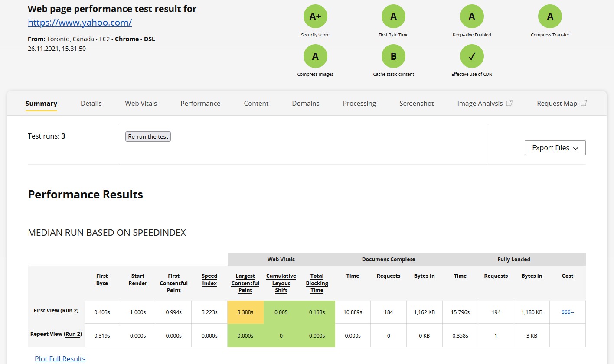Click the 0.319s Repeat View First Byte
This screenshot has height=364, width=614.
102,335
